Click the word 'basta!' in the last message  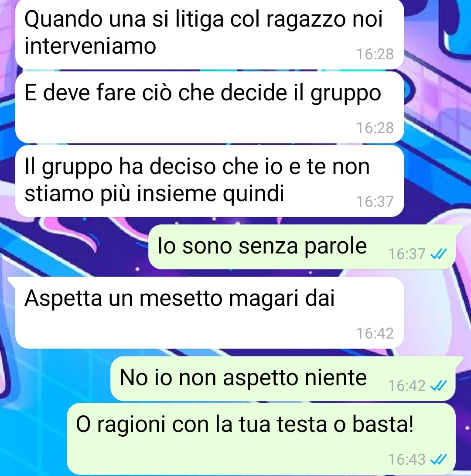pyautogui.click(x=383, y=424)
